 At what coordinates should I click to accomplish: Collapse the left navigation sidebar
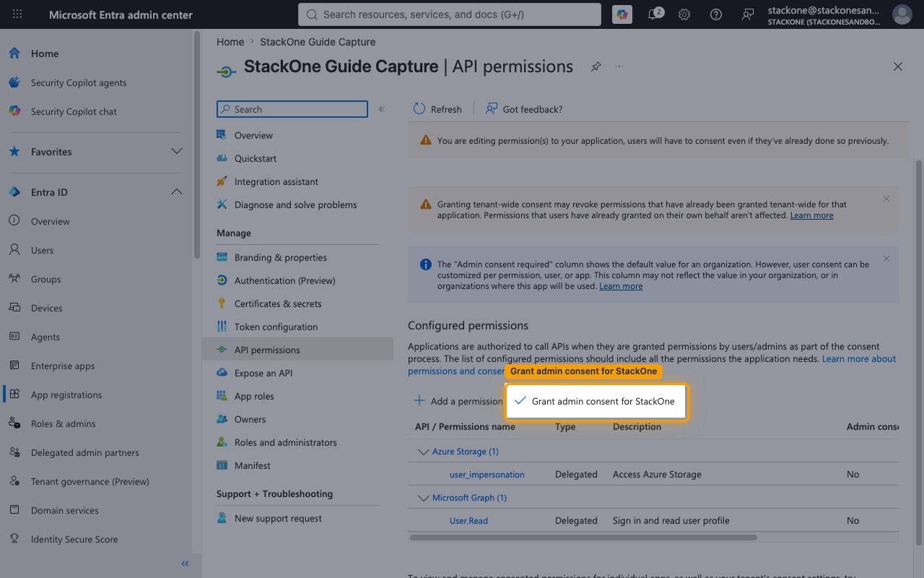[185, 564]
